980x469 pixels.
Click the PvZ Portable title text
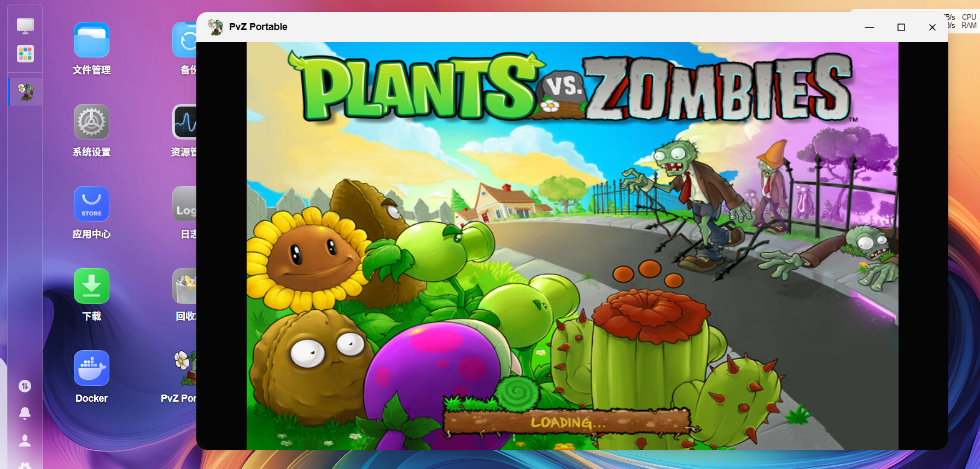(258, 27)
